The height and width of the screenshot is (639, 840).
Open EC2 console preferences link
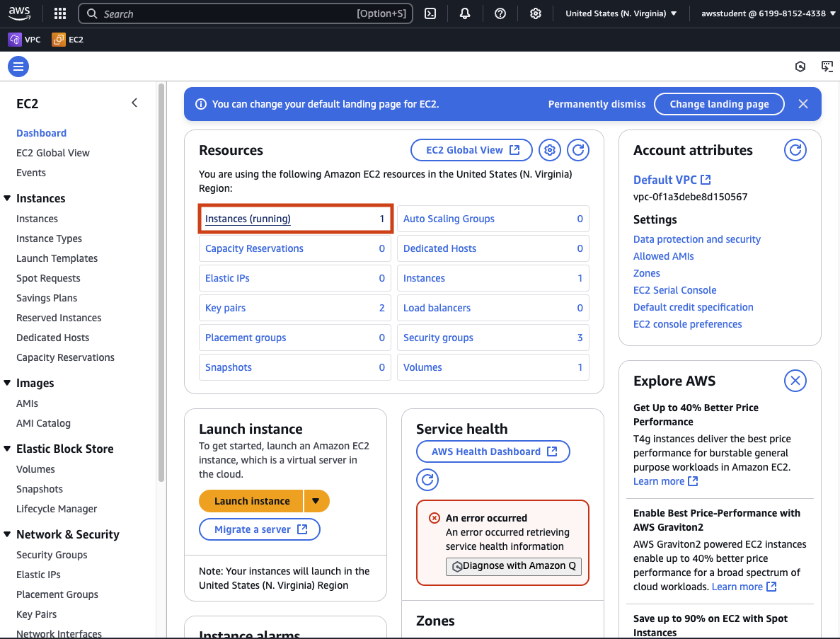pyautogui.click(x=688, y=324)
